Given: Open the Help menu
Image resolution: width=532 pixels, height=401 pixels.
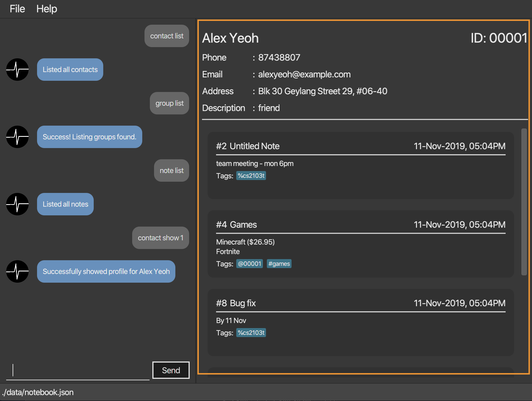Looking at the screenshot, I should 47,9.
